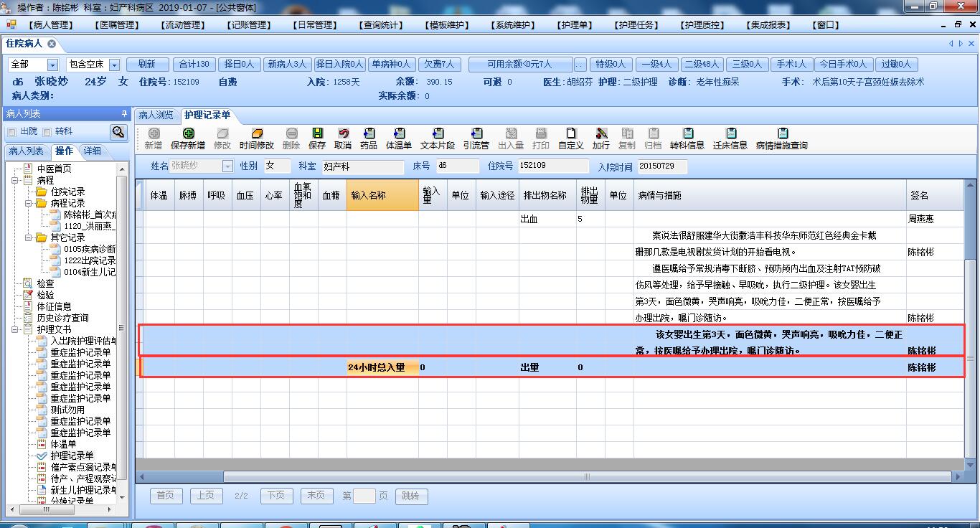
Task: Click the 保存新增 (save and add) toolbar icon
Action: 188,133
